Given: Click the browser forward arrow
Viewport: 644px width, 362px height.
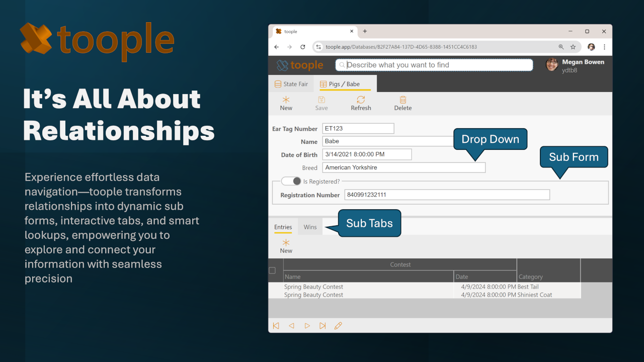Looking at the screenshot, I should pos(289,47).
